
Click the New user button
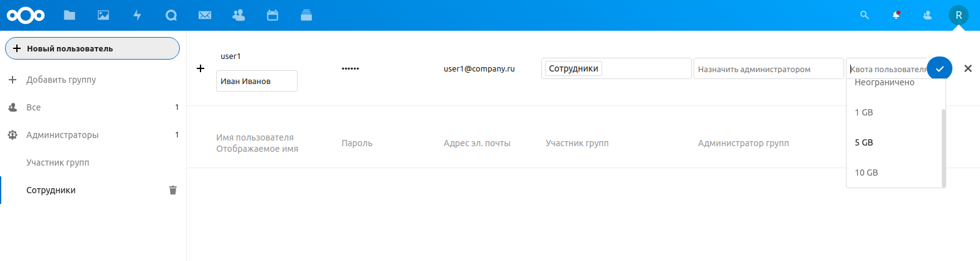pyautogui.click(x=92, y=48)
